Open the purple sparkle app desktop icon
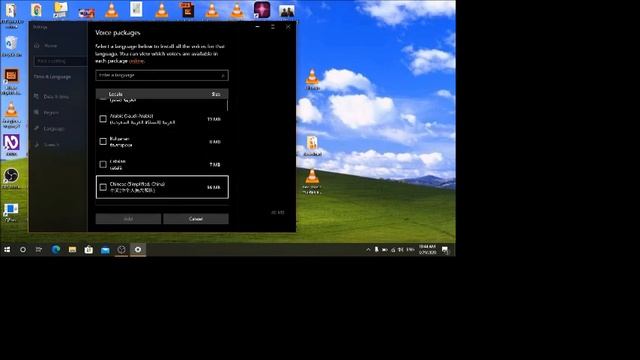Viewport: 640px width, 360px height. (262, 9)
